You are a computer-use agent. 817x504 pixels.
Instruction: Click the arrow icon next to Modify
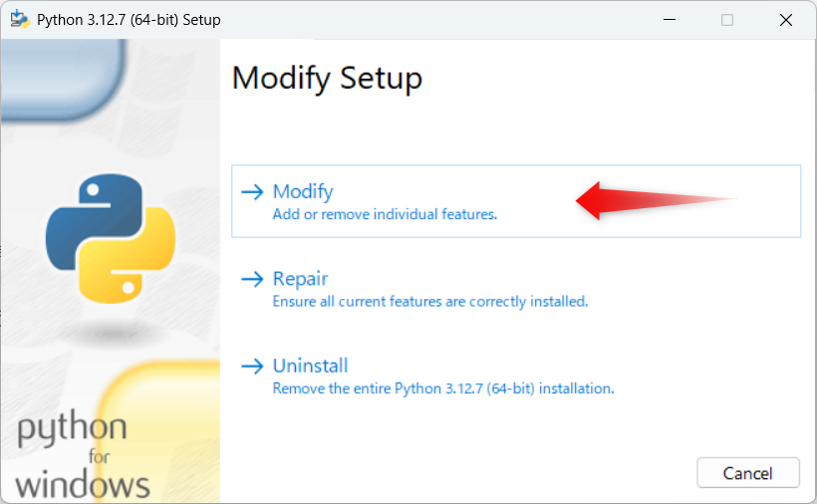click(x=252, y=192)
